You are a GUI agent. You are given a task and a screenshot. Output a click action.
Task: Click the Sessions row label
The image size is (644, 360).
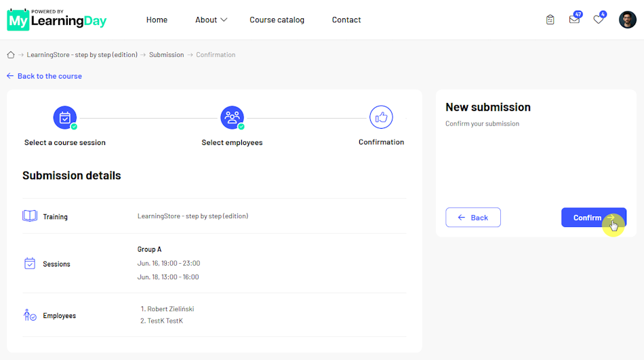point(57,264)
